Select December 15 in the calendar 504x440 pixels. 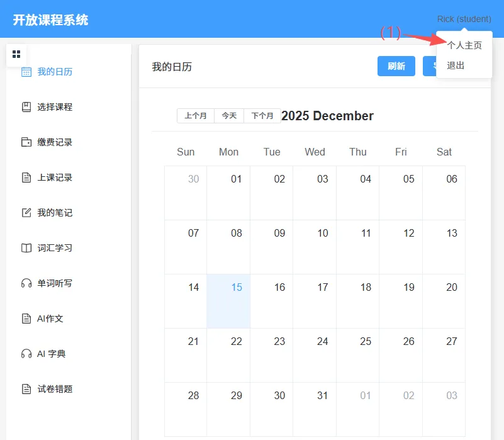[228, 301]
